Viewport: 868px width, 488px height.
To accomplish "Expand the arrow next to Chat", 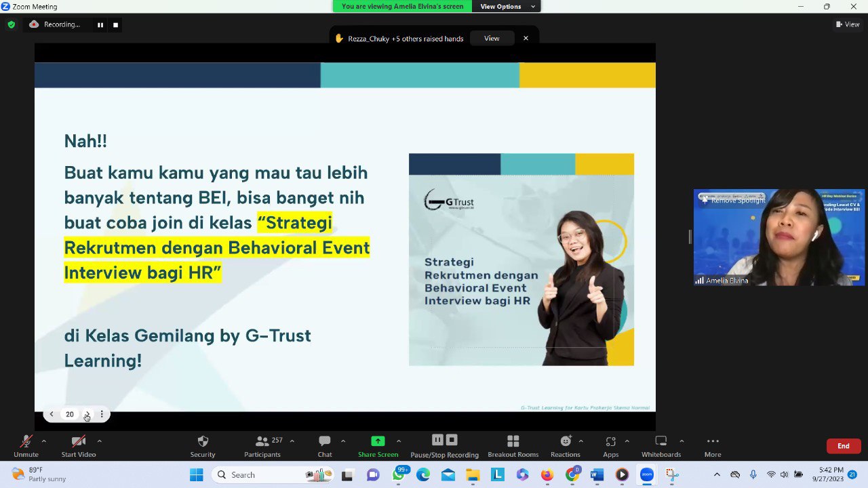I will point(343,441).
